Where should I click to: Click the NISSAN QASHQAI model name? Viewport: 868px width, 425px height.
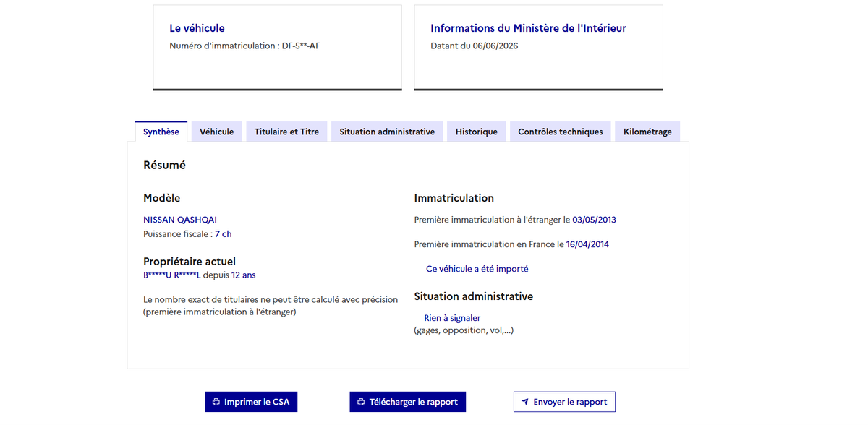180,220
